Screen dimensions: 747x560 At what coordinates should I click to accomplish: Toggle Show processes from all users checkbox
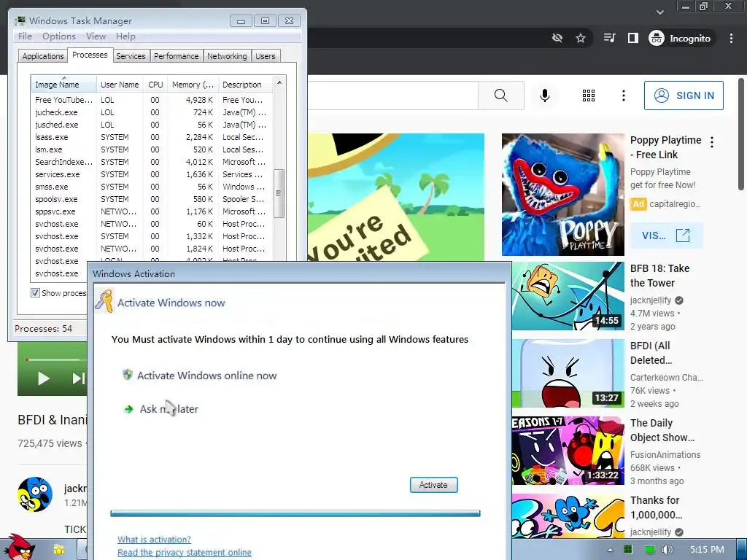click(x=35, y=292)
